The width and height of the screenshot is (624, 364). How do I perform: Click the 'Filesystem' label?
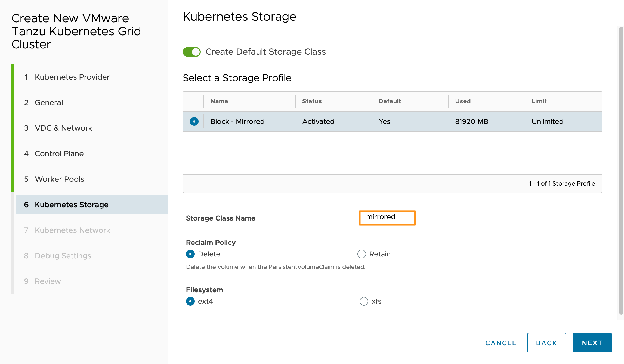pos(205,290)
